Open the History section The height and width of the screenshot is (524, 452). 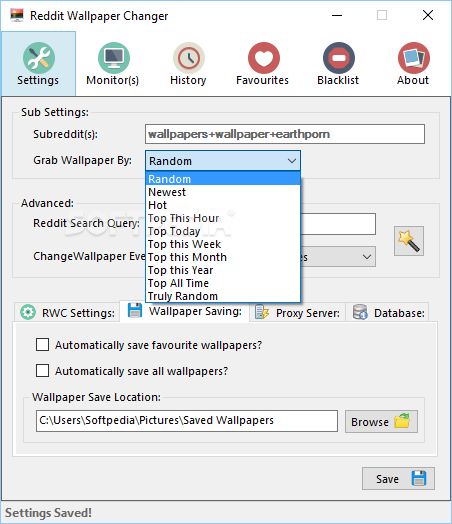tap(188, 63)
